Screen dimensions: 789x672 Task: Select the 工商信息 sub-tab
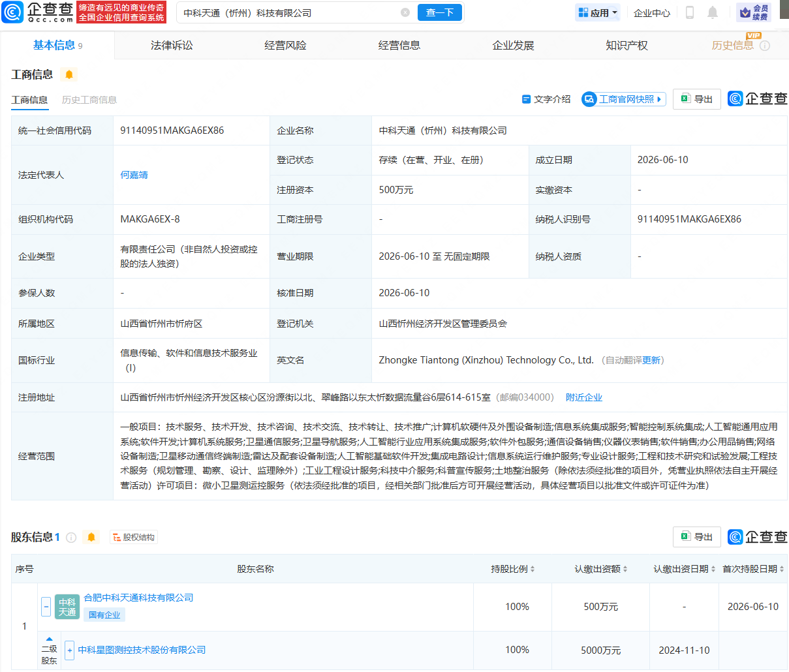click(29, 100)
